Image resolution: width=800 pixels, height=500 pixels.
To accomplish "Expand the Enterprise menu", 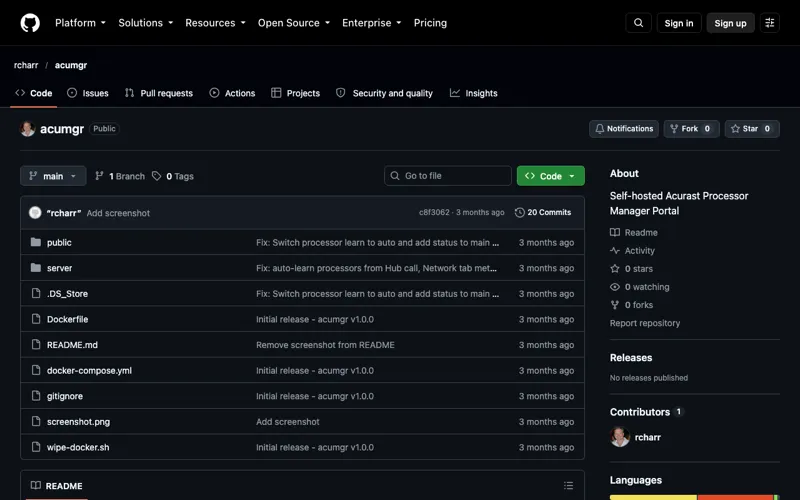I will 371,23.
